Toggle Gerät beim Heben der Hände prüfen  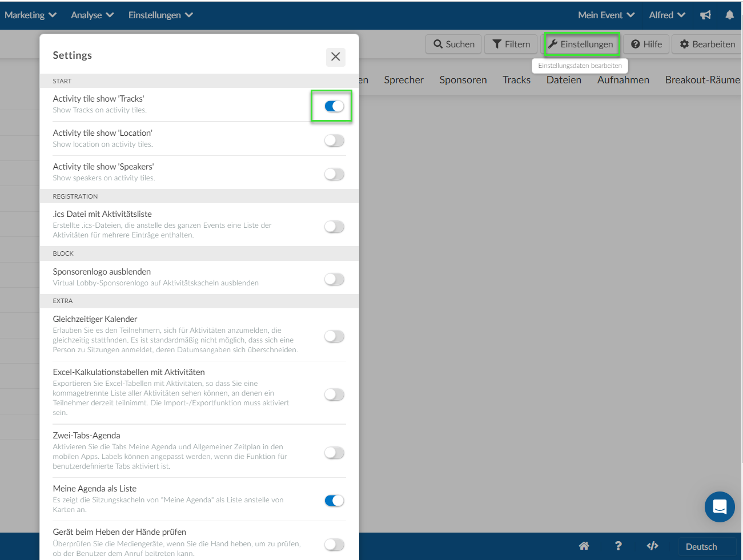[x=334, y=545]
